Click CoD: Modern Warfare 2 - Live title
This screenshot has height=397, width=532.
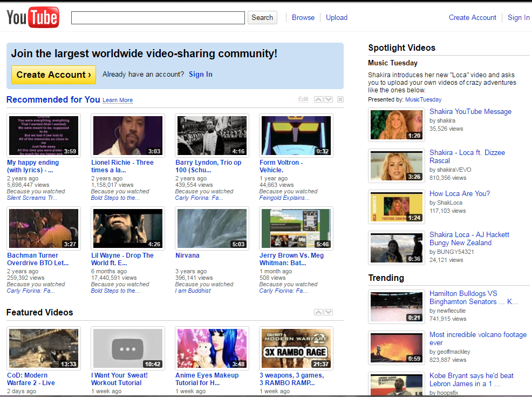[x=31, y=379]
